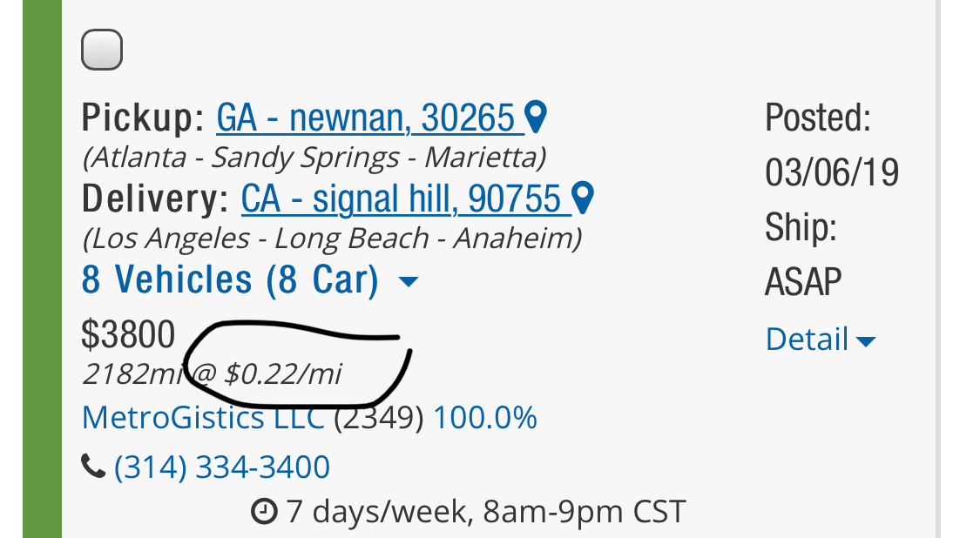Click the ASAP ship value

(803, 282)
